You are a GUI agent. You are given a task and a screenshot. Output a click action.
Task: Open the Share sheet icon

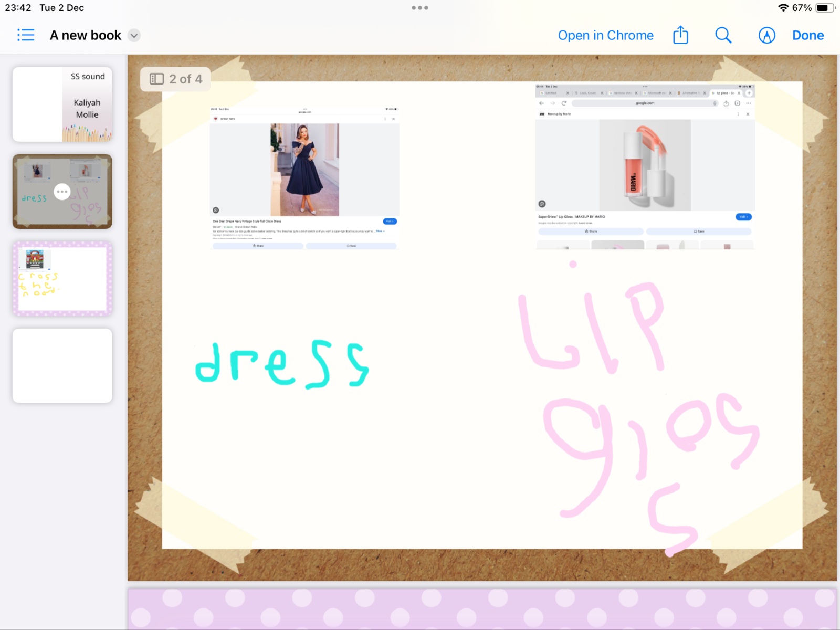[x=680, y=35]
